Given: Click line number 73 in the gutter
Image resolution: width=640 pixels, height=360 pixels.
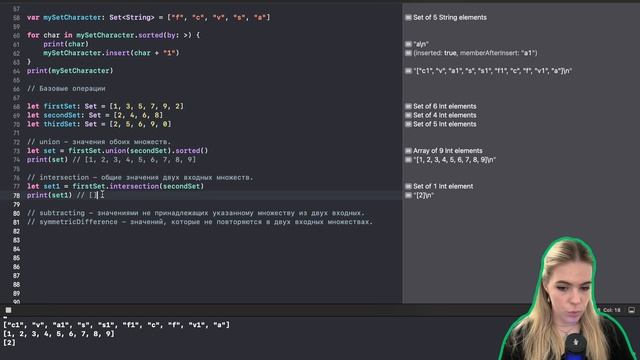Looking at the screenshot, I should [x=16, y=151].
